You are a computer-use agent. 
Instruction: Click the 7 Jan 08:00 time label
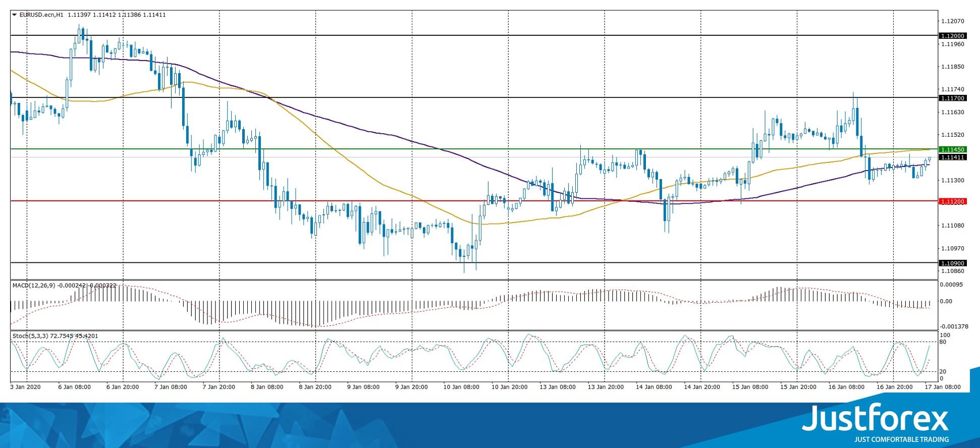[x=171, y=387]
